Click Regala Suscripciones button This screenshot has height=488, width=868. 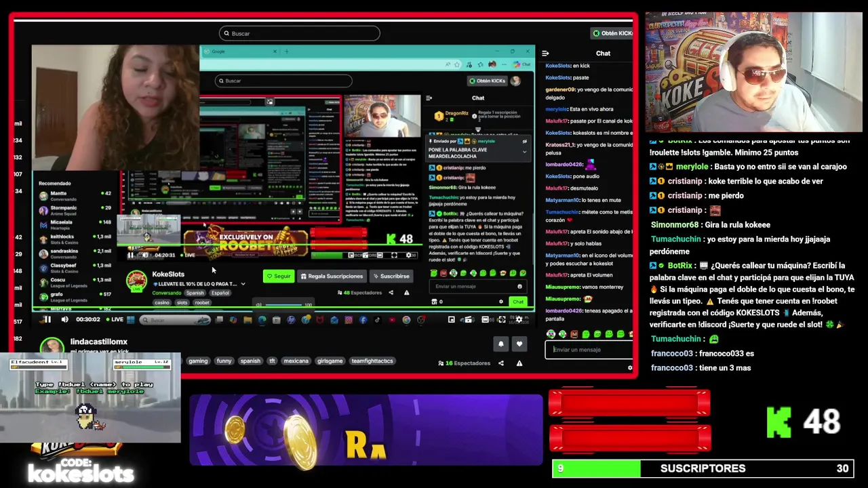tap(332, 276)
